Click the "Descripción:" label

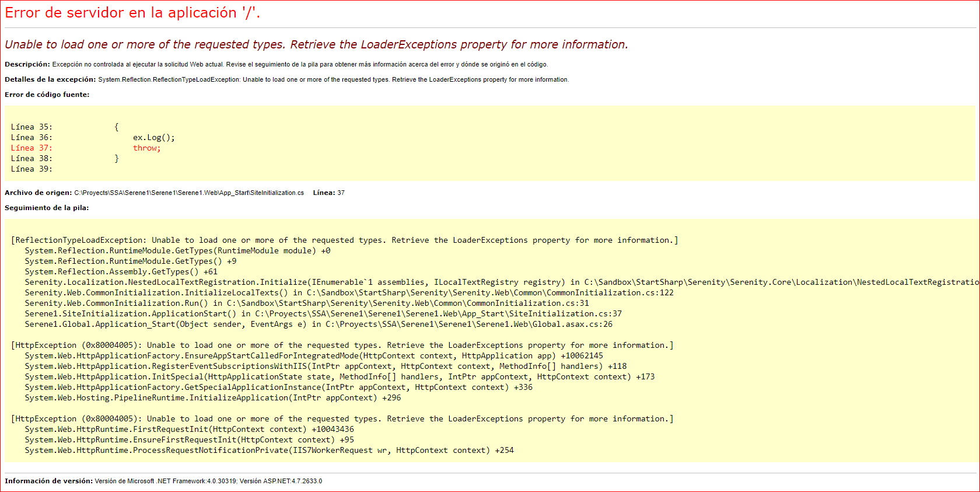coord(27,64)
